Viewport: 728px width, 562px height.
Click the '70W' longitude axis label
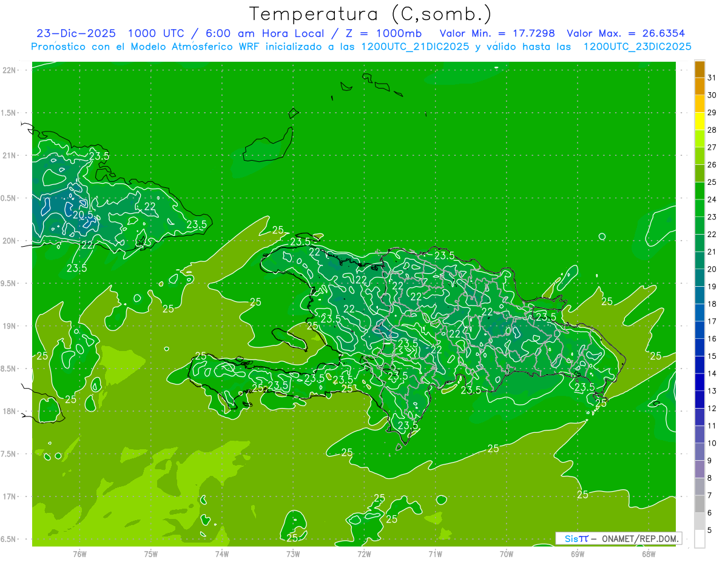pos(507,554)
